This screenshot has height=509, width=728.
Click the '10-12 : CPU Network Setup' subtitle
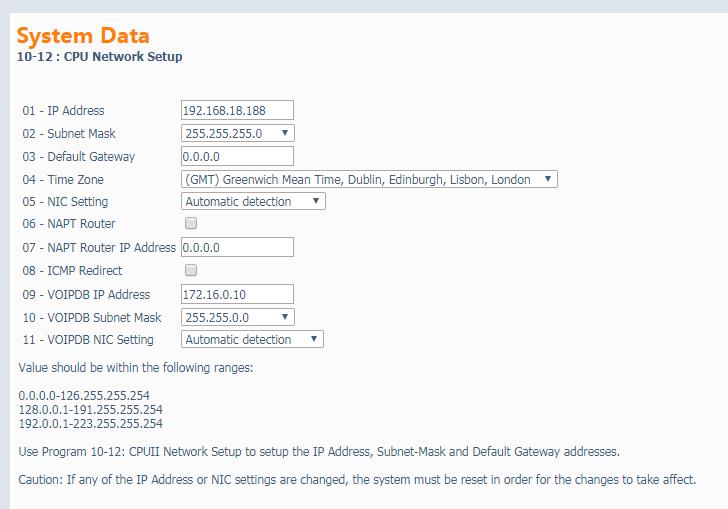[100, 57]
